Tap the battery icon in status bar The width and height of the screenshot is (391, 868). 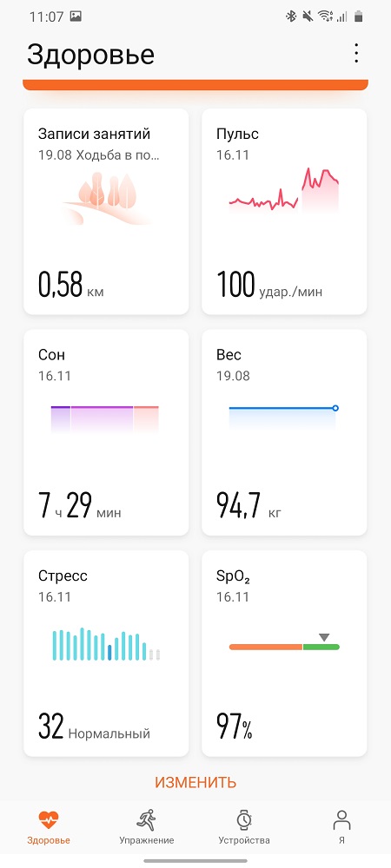click(x=358, y=16)
